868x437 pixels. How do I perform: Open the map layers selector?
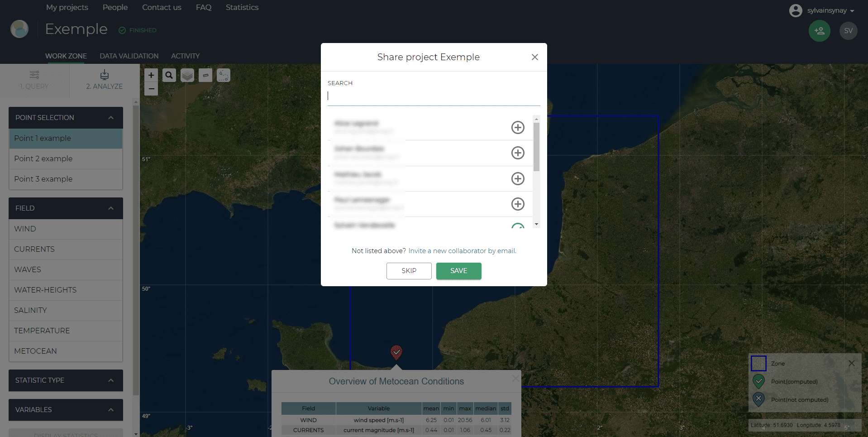click(x=187, y=75)
